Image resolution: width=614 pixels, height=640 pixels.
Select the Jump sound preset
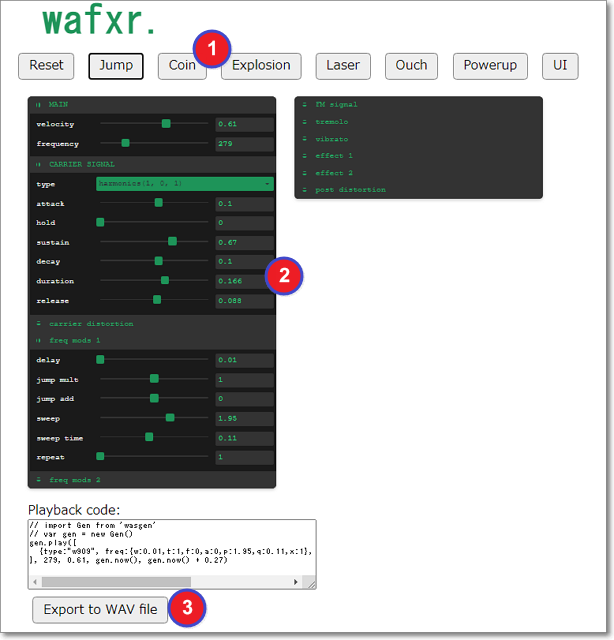click(116, 66)
